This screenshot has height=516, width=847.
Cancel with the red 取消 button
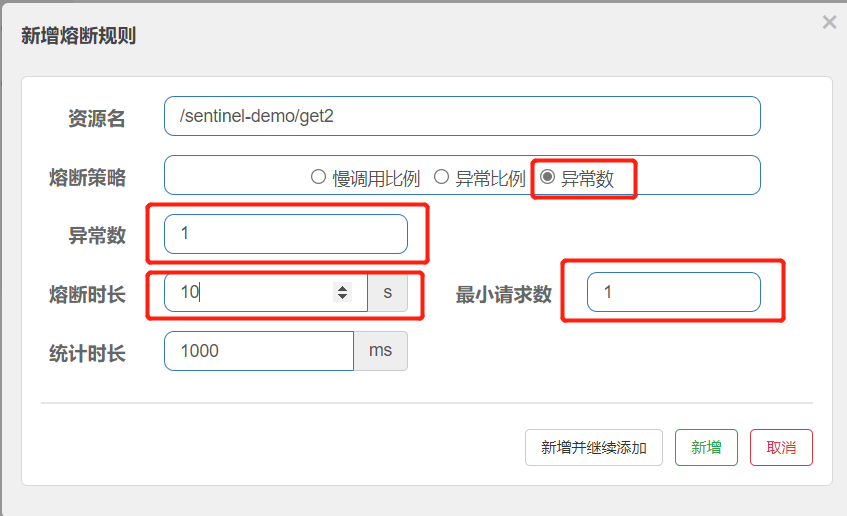pos(781,447)
